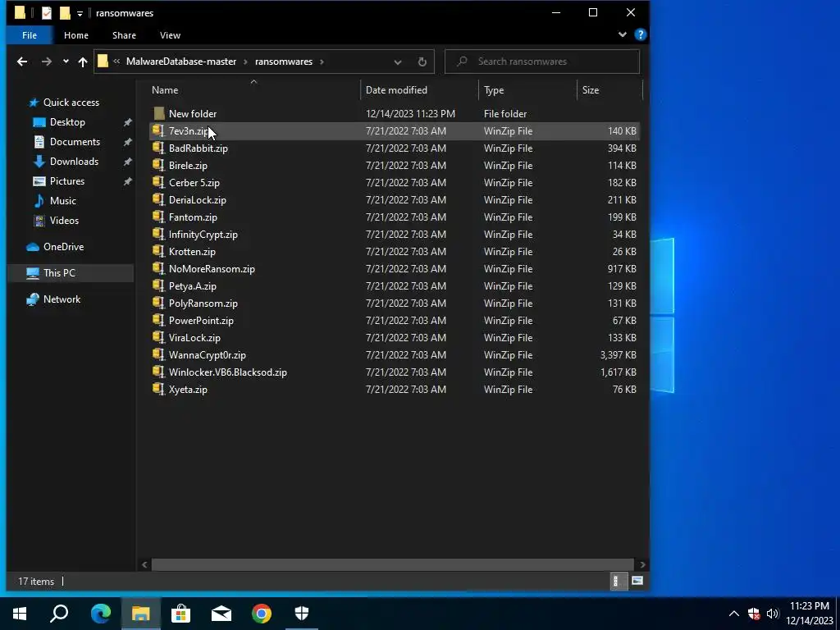Open the Help question mark icon
The height and width of the screenshot is (630, 840).
click(x=640, y=34)
